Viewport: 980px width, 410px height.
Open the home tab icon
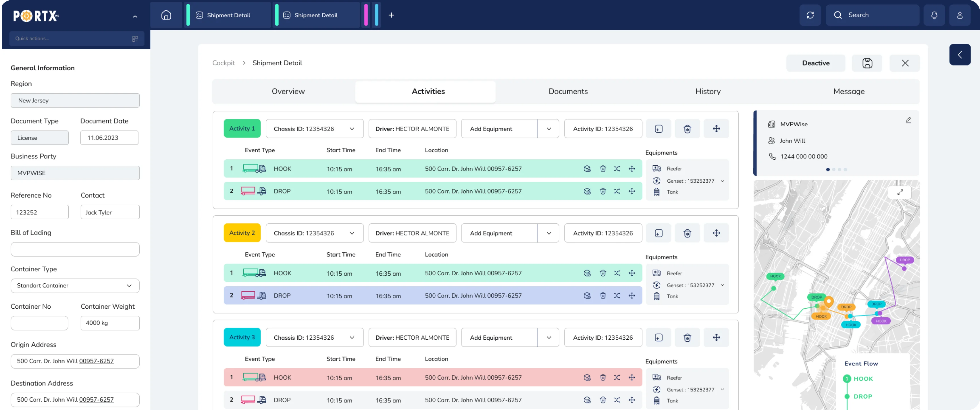166,15
